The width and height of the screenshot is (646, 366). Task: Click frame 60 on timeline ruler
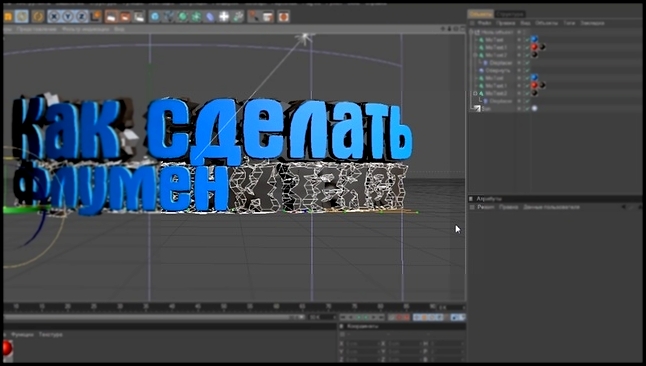click(276, 306)
